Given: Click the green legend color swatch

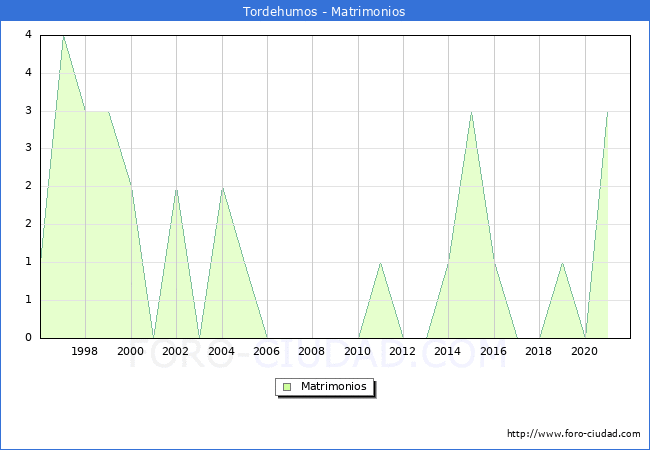Looking at the screenshot, I should pos(287,387).
